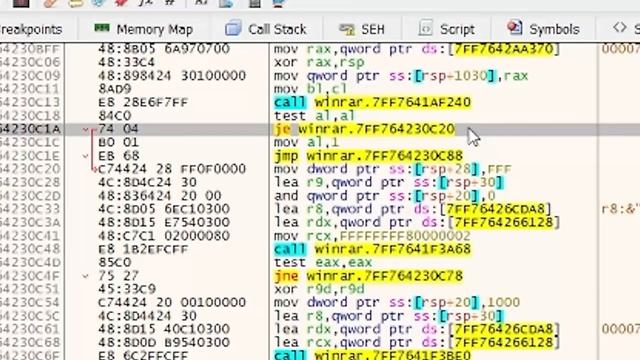Click the address ending in 0C1A
This screenshot has width=640, height=360.
pos(30,129)
